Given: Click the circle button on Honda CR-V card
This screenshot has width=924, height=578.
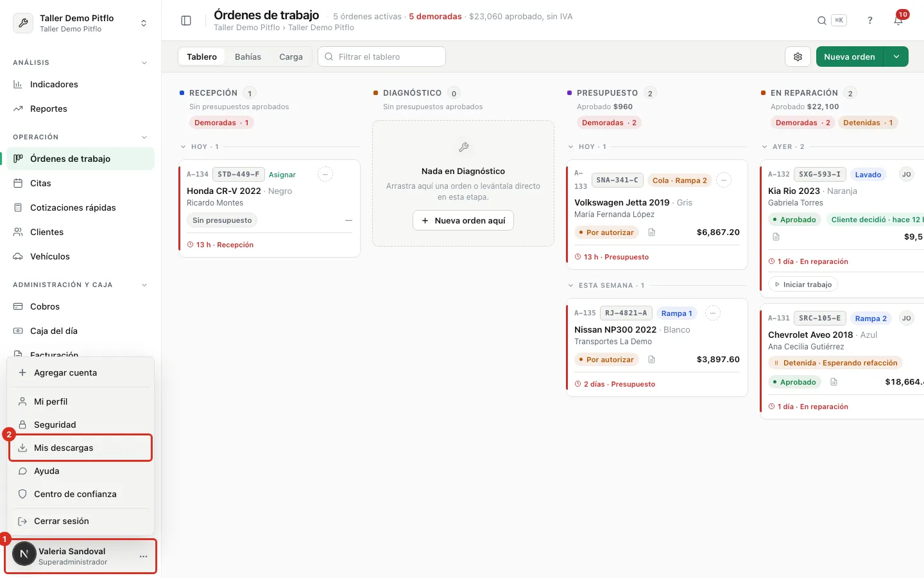Looking at the screenshot, I should tap(325, 174).
